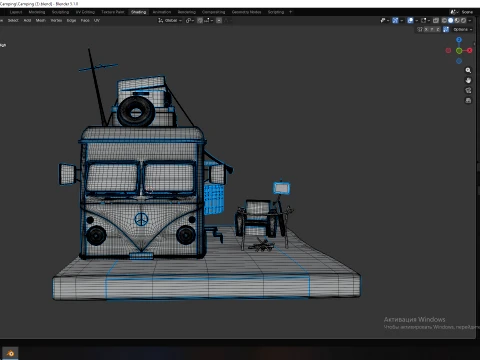Screen dimensions: 480x360
Task: Click the Blender icon in Windows taskbar
Action: tap(10, 353)
